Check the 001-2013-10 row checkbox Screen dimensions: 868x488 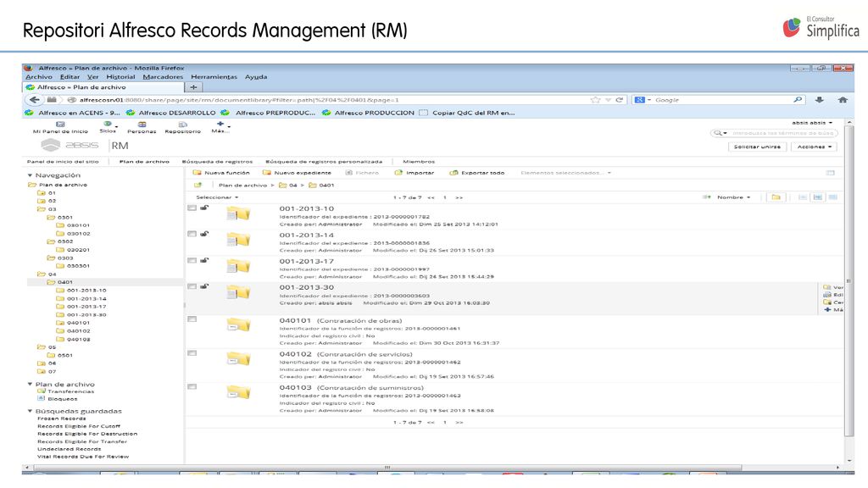(x=192, y=208)
